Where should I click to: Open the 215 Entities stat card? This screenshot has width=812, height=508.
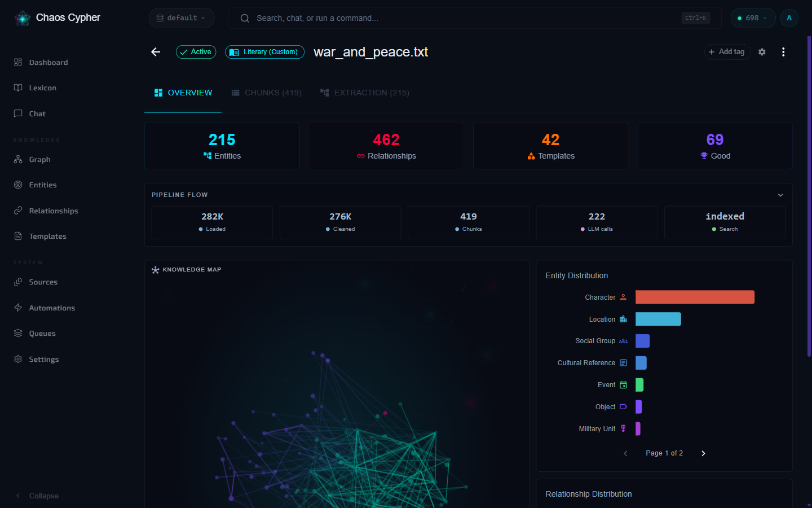[x=222, y=146]
